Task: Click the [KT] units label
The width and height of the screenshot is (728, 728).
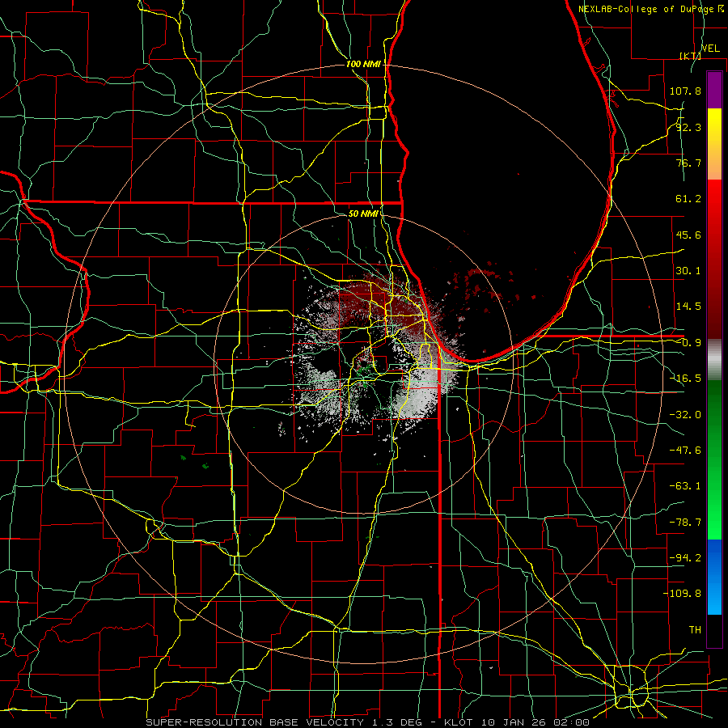Action: (x=690, y=56)
